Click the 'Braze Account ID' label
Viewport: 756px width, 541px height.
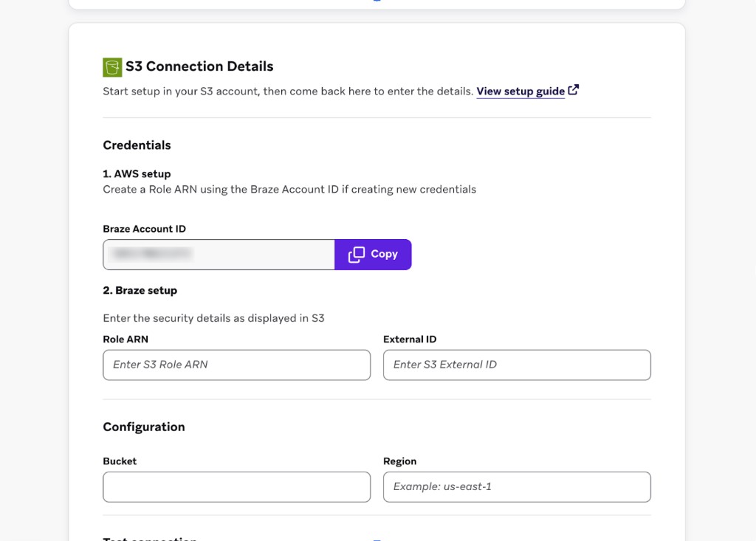click(x=144, y=229)
